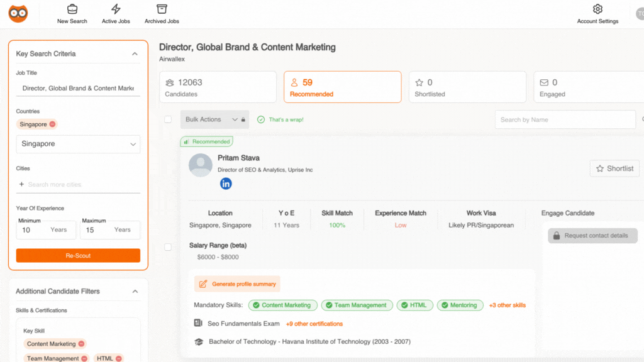644x362 pixels.
Task: Remove the Content Marketing key skill tag
Action: 81,344
